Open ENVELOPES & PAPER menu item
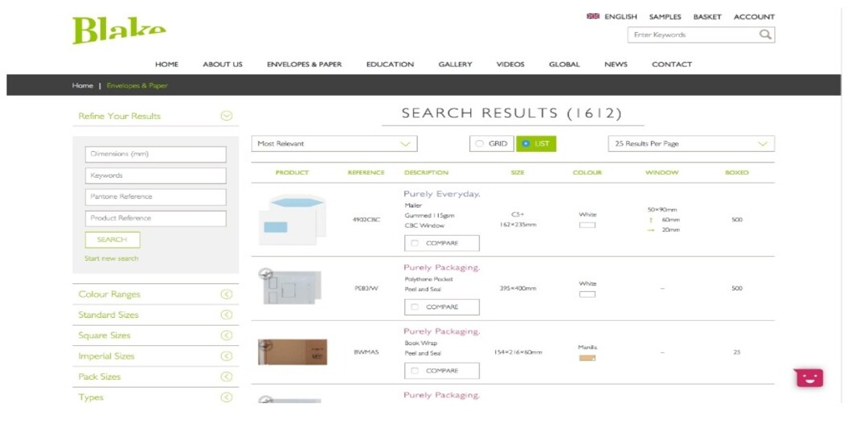868x436 pixels. coord(305,64)
